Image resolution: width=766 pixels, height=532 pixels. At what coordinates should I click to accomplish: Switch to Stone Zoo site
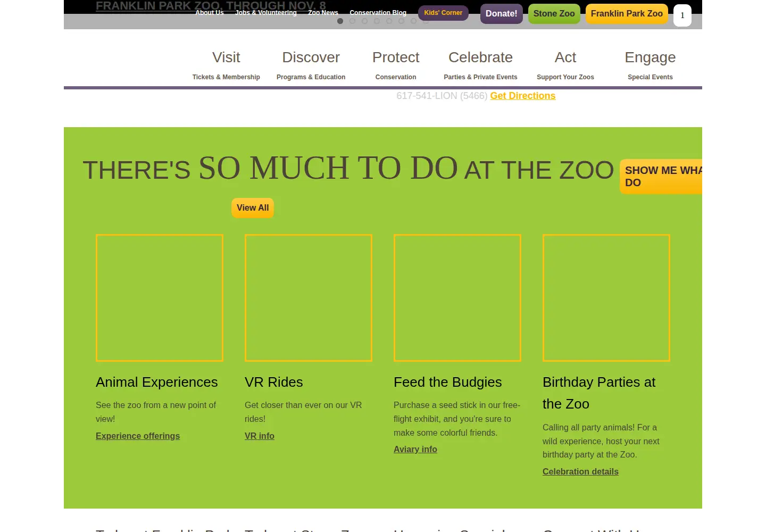[554, 14]
